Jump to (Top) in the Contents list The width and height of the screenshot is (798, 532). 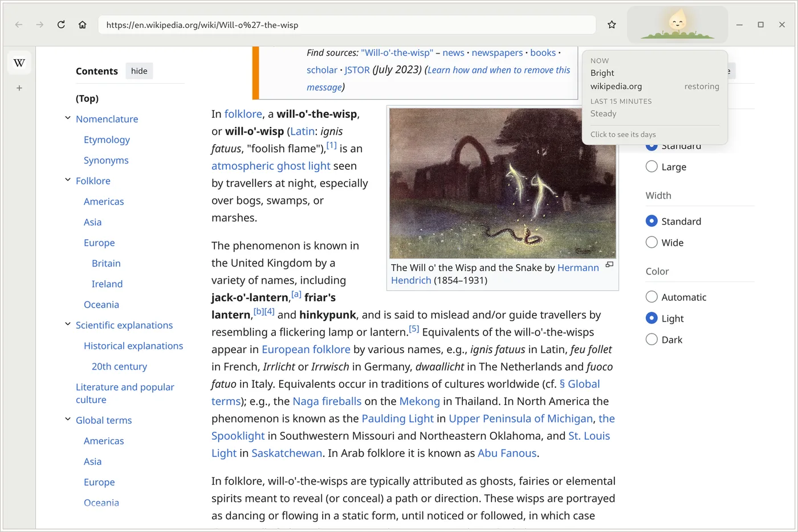click(x=87, y=99)
